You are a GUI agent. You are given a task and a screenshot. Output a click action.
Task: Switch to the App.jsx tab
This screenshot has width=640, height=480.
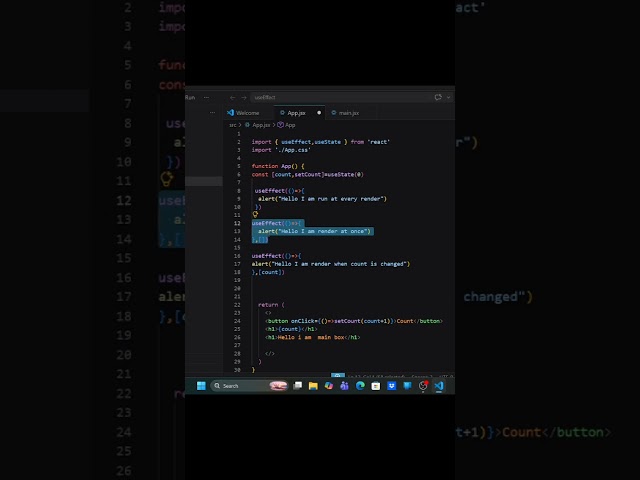[296, 113]
